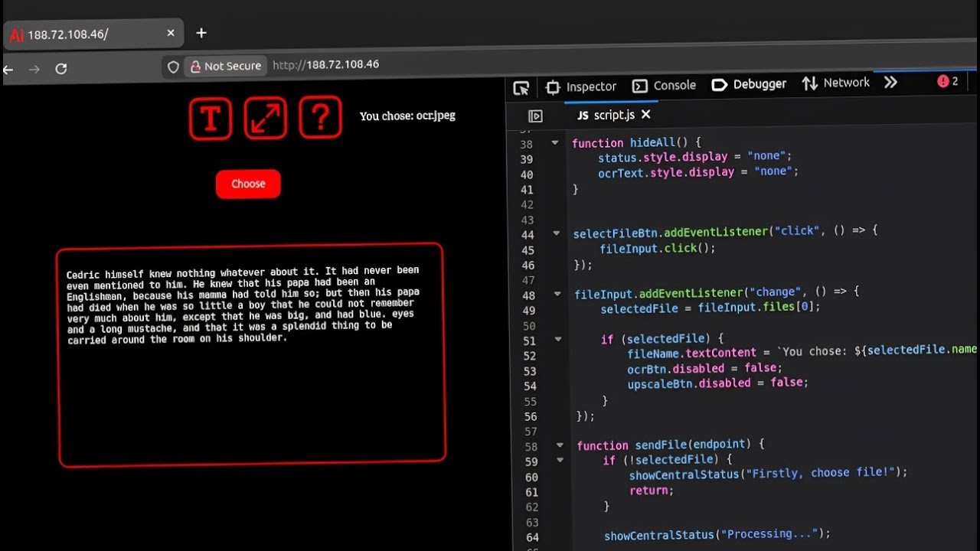Click the URL address field 188.72.108.46
Viewport: 980px width, 551px height.
(x=326, y=64)
